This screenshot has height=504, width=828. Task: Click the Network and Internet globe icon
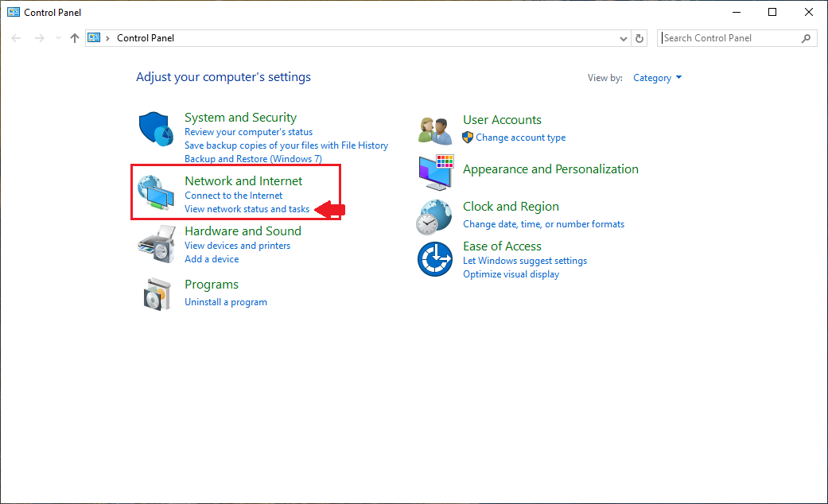156,192
